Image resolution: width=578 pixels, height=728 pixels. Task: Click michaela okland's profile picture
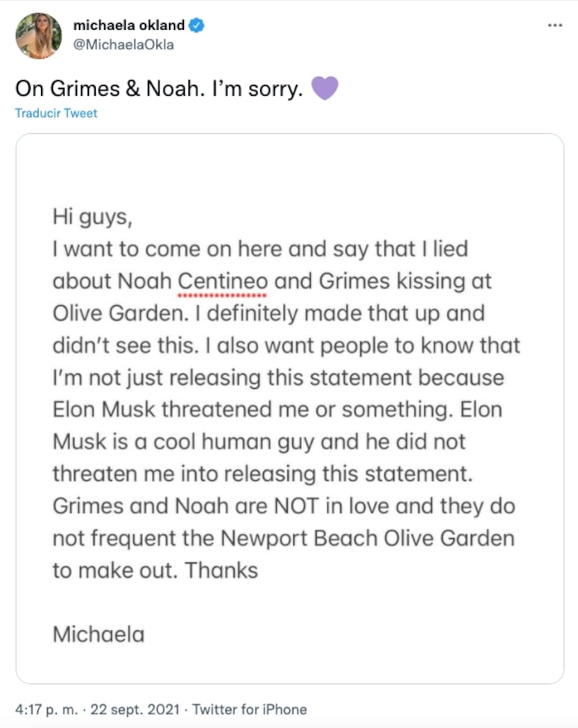[39, 36]
